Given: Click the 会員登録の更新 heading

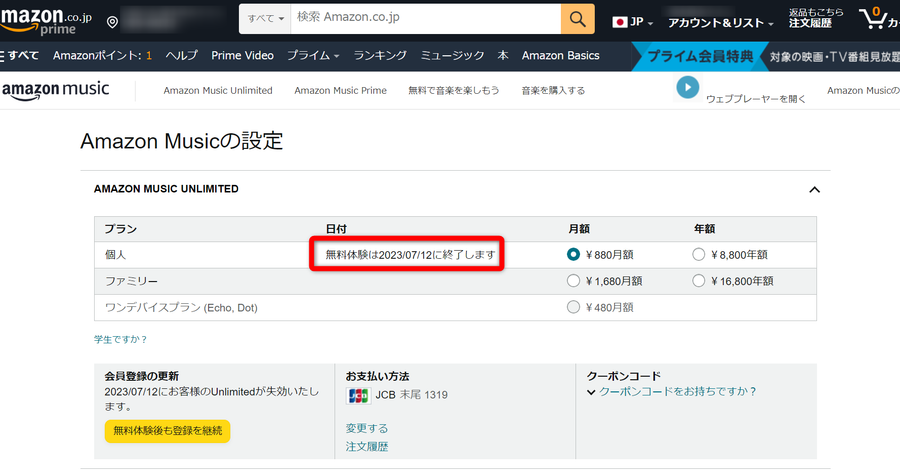Looking at the screenshot, I should (142, 376).
